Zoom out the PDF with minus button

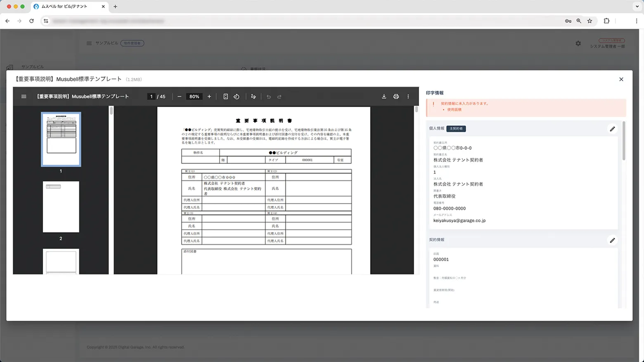point(179,97)
